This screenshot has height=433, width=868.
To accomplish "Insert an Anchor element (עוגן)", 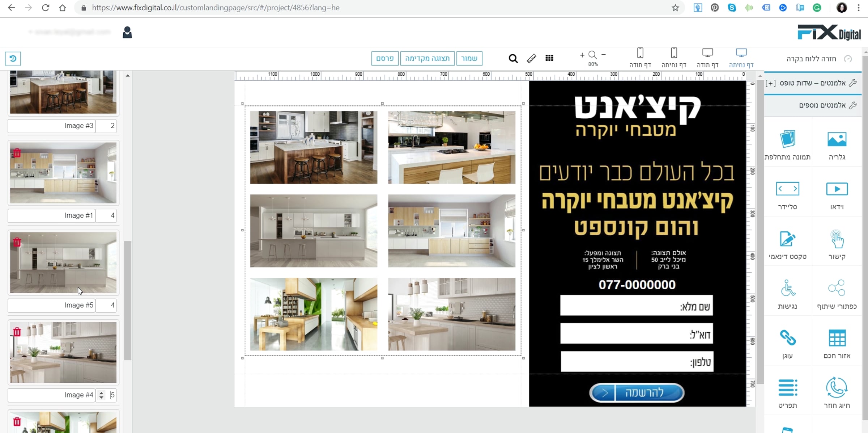I will pos(788,344).
